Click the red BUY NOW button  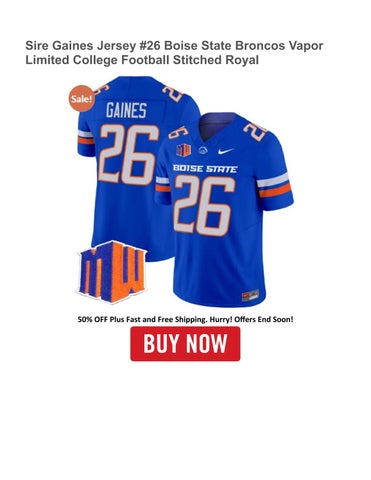point(185,344)
